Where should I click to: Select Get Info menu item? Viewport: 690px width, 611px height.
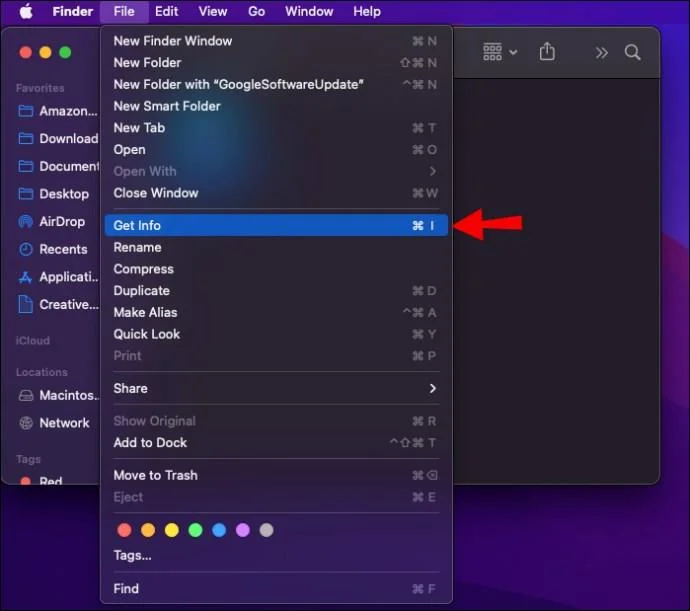(x=276, y=225)
